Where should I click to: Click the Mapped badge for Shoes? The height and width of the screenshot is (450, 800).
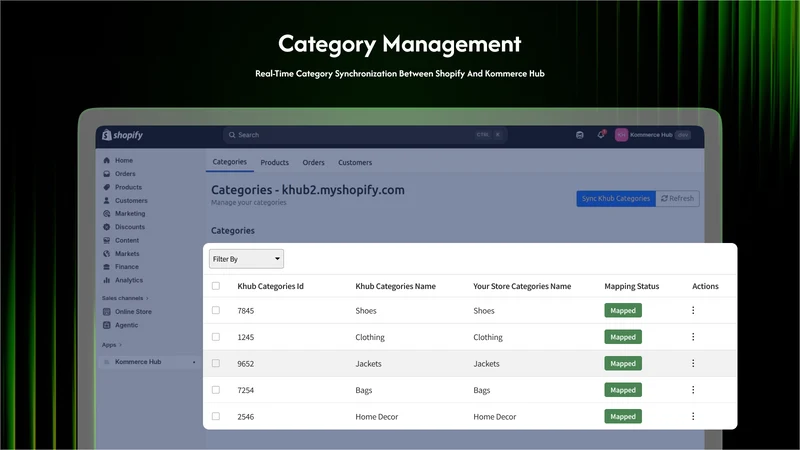(x=623, y=310)
